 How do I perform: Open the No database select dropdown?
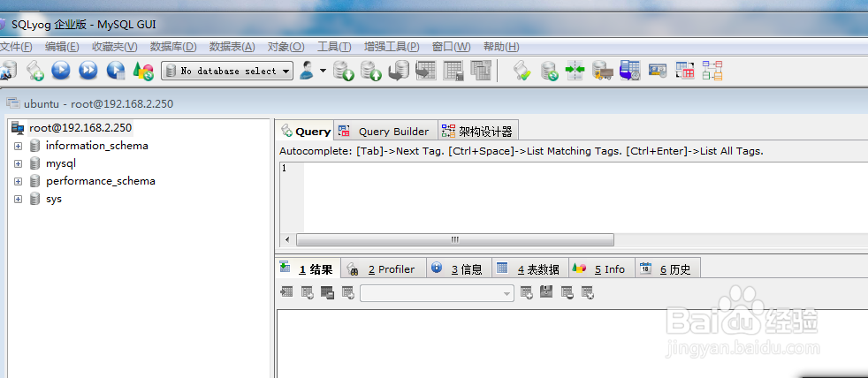(x=227, y=71)
